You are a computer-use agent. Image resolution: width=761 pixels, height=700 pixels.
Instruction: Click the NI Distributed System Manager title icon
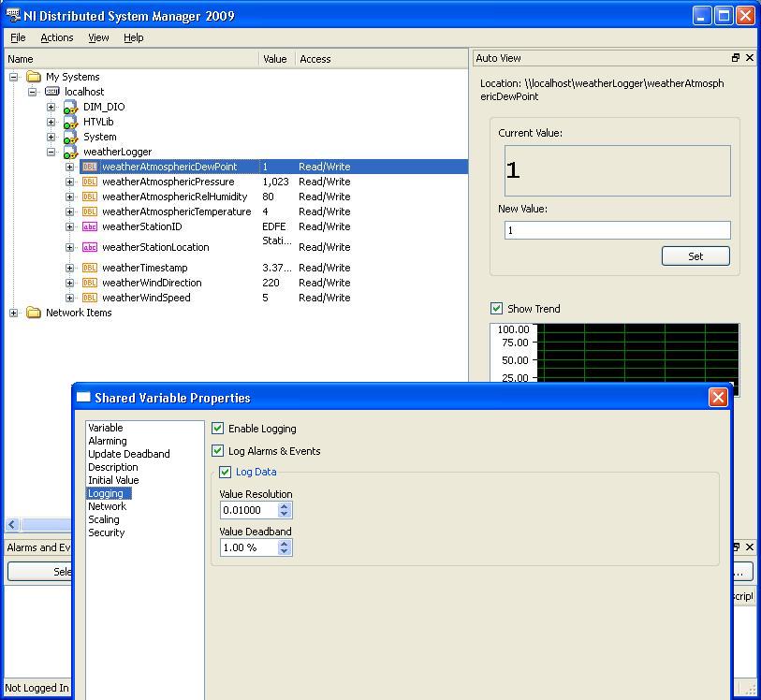(13, 15)
